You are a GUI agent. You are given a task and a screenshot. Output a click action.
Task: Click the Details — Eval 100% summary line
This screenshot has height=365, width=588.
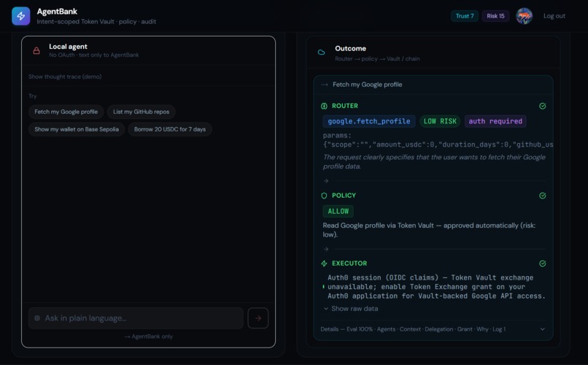[x=413, y=329]
